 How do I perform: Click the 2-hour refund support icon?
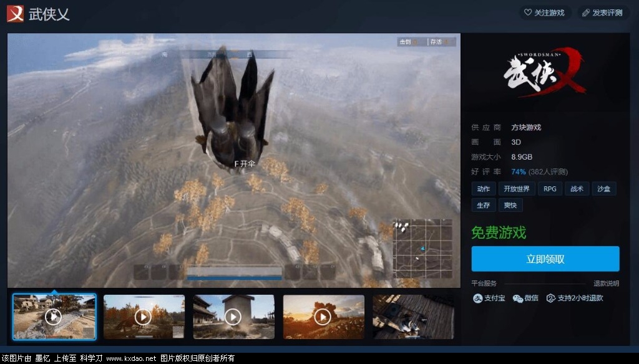(550, 299)
